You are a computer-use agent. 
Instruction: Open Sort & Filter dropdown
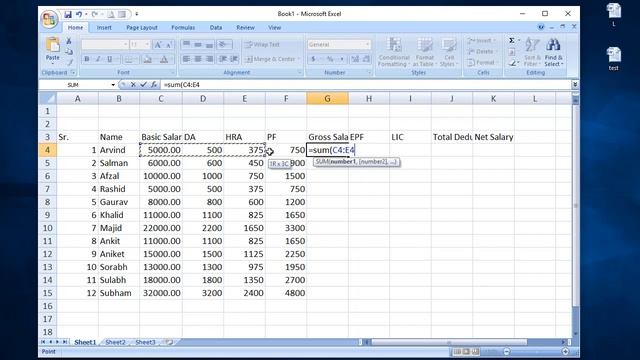click(532, 52)
